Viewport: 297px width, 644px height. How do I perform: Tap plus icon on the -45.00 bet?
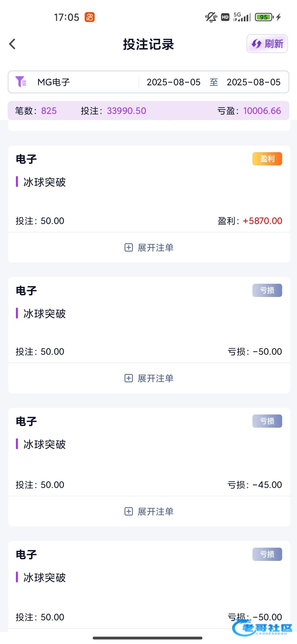click(x=128, y=511)
